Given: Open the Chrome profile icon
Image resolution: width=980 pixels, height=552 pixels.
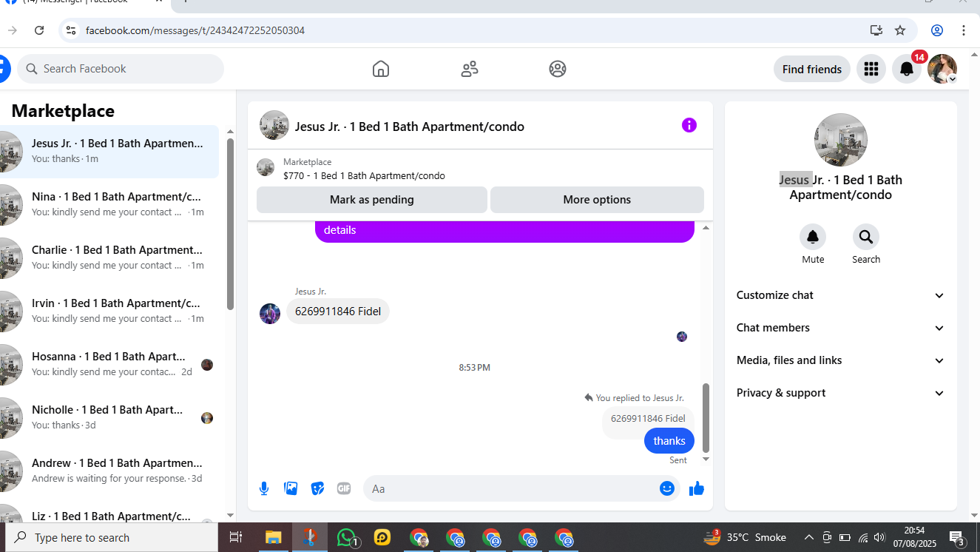Looking at the screenshot, I should [937, 30].
